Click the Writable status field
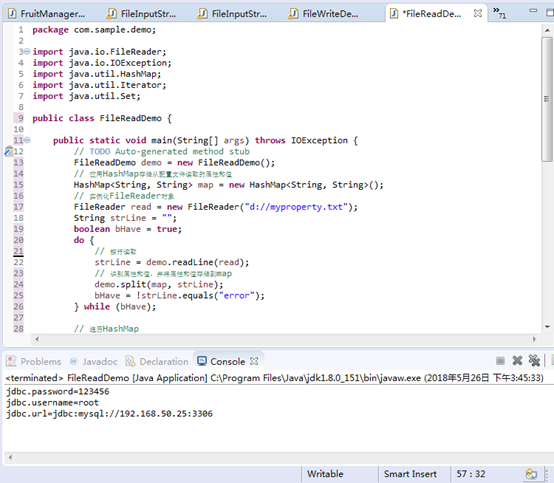Image resolution: width=554 pixels, height=483 pixels. 325,474
